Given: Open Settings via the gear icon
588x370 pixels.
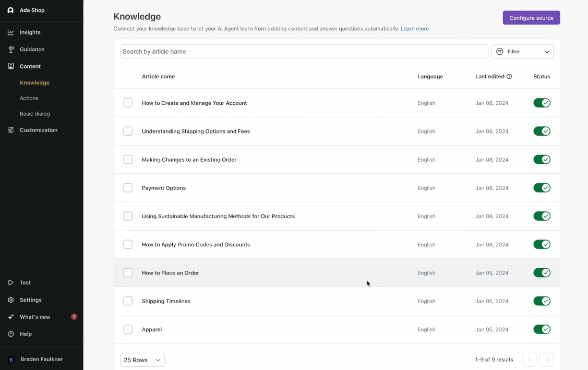Looking at the screenshot, I should (x=10, y=300).
